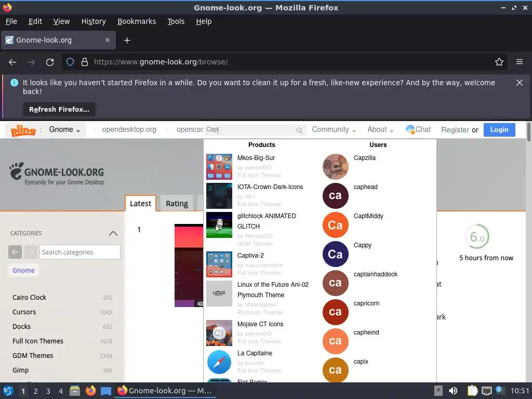Image resolution: width=532 pixels, height=399 pixels.
Task: Click the caphead user avatar
Action: click(335, 196)
